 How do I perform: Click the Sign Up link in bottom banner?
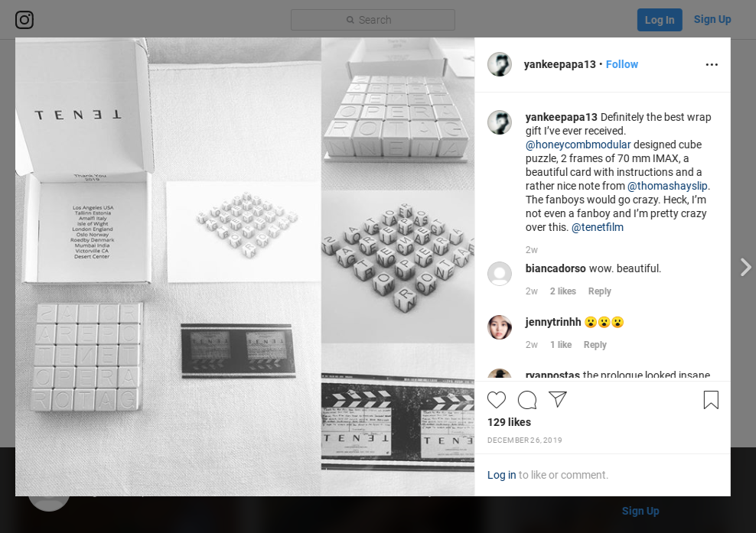tap(640, 511)
